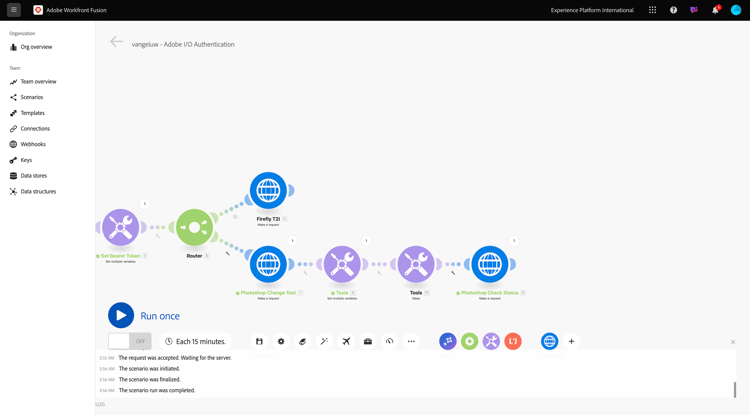Screen dimensions: 750x415
Task: Save the scenario with disk icon
Action: coord(259,341)
